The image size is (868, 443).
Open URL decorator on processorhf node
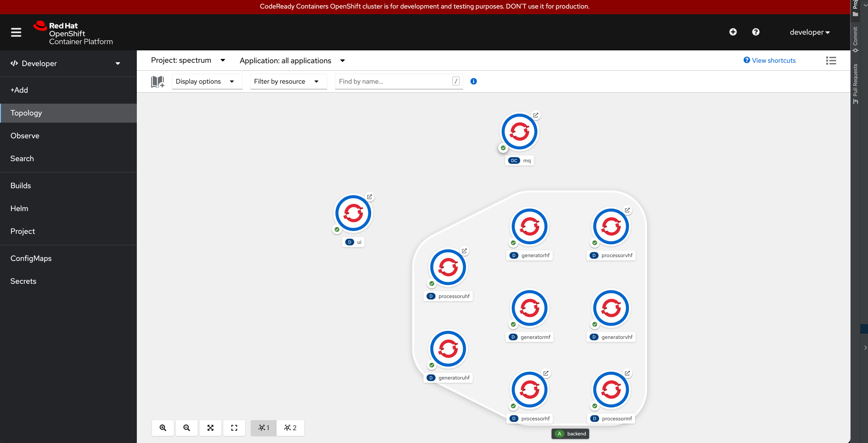click(x=546, y=374)
